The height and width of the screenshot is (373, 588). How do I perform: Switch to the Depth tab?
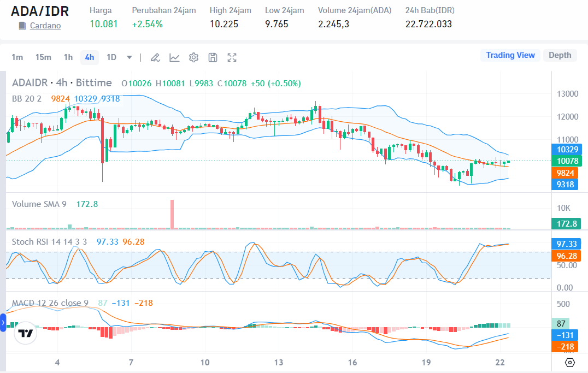click(560, 55)
